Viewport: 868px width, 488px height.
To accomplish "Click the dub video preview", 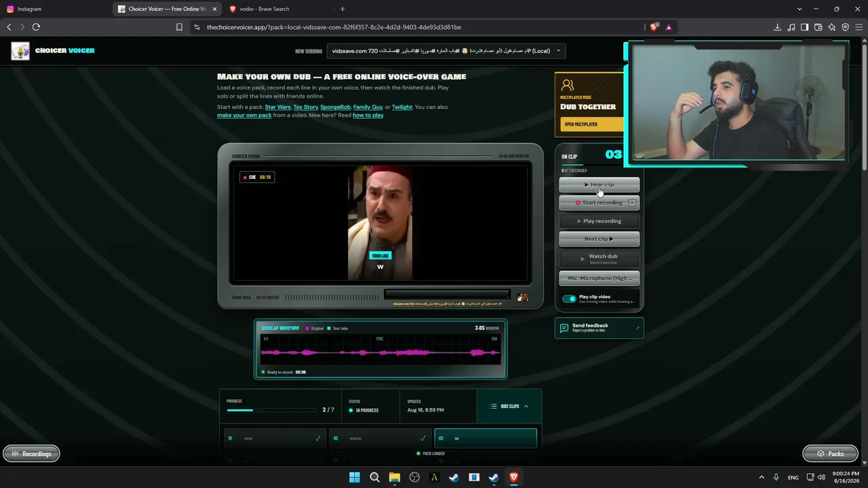I will coord(380,223).
